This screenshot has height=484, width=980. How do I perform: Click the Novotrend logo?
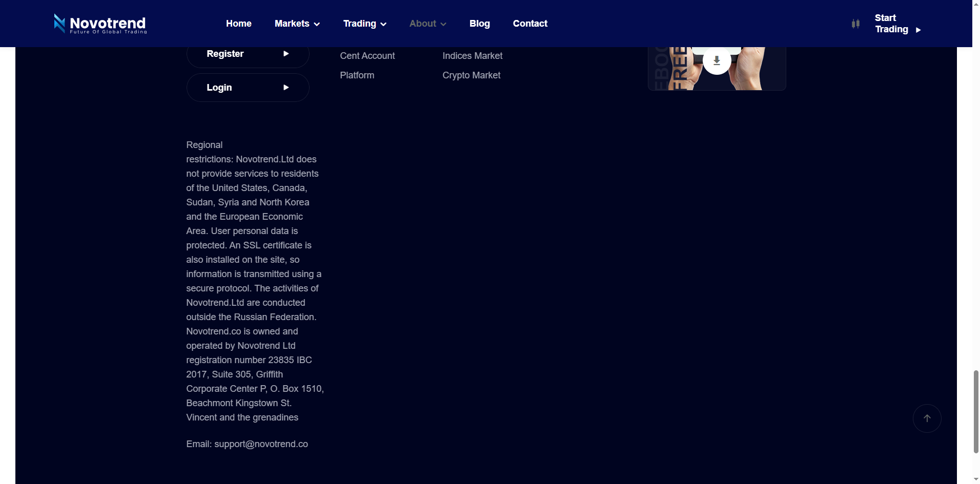click(x=100, y=24)
